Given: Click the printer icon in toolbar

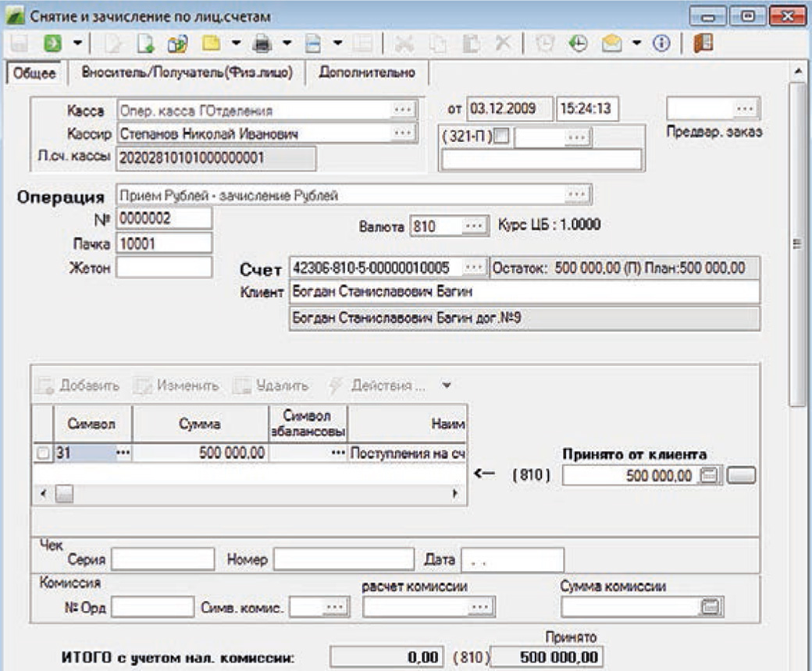Looking at the screenshot, I should [262, 45].
